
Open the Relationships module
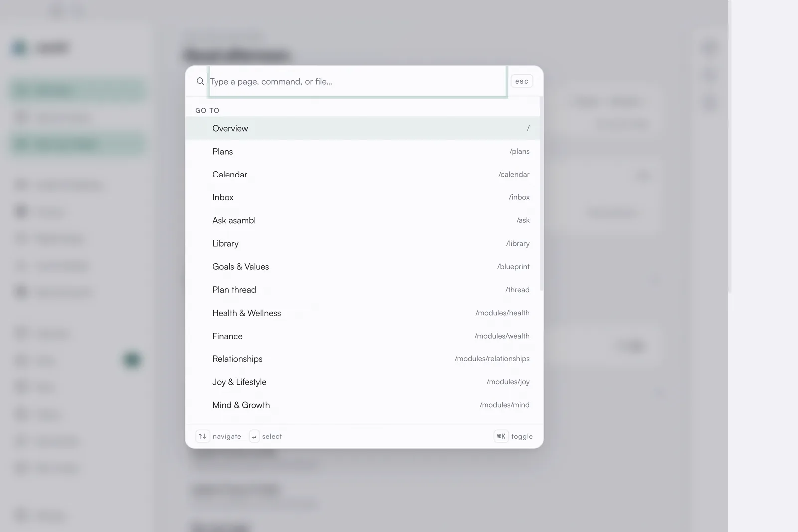pos(362,359)
